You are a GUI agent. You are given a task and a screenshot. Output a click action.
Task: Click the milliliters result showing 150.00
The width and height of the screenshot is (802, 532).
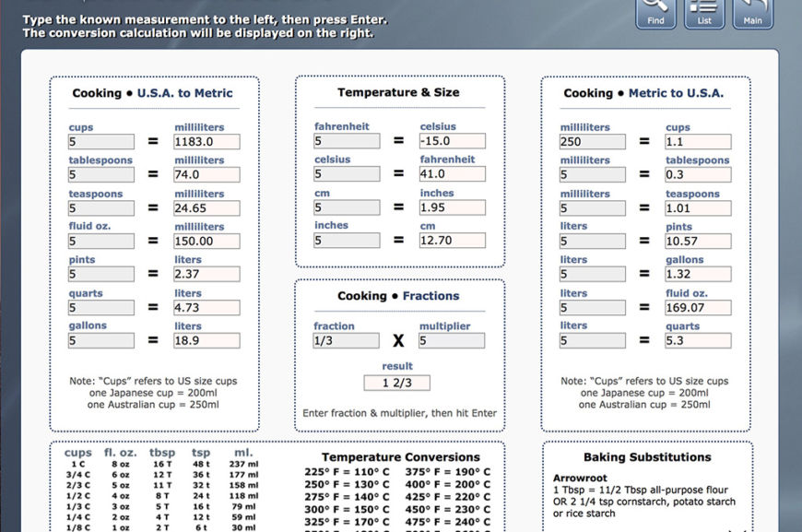pos(206,241)
